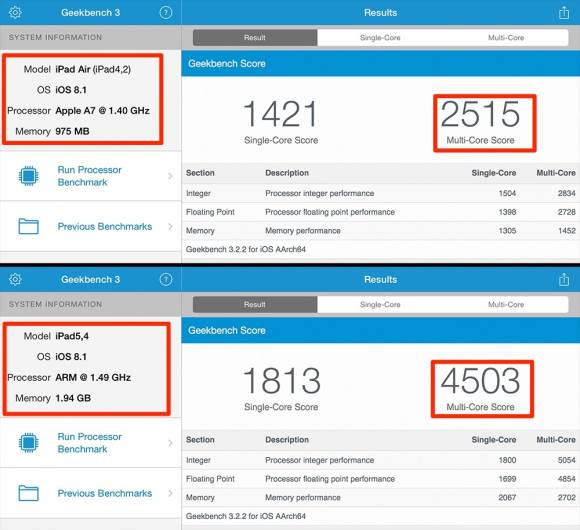Run Processor Benchmark on iPad5,4 panel
Viewport: 580px width, 530px height.
pos(90,443)
